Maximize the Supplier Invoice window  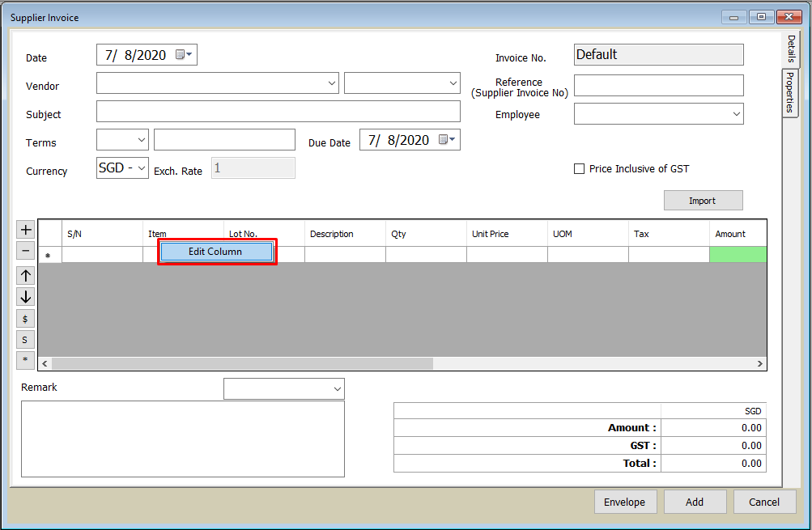761,17
